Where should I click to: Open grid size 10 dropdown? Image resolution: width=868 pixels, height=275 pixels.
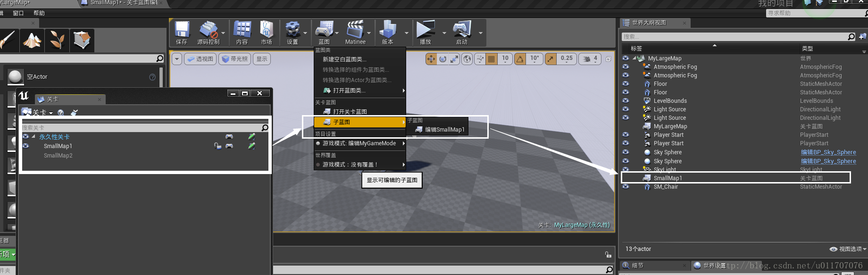[505, 59]
